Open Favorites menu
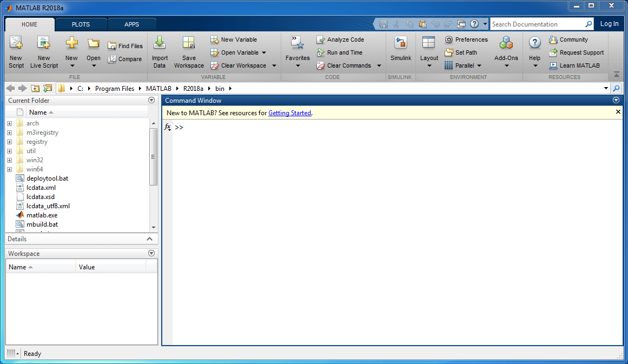Image resolution: width=628 pixels, height=364 pixels. pyautogui.click(x=298, y=52)
